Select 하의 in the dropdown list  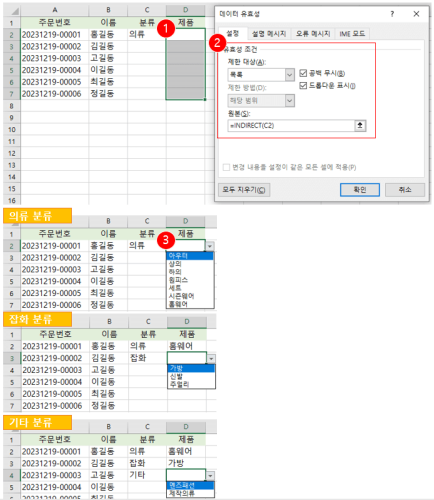[190, 272]
